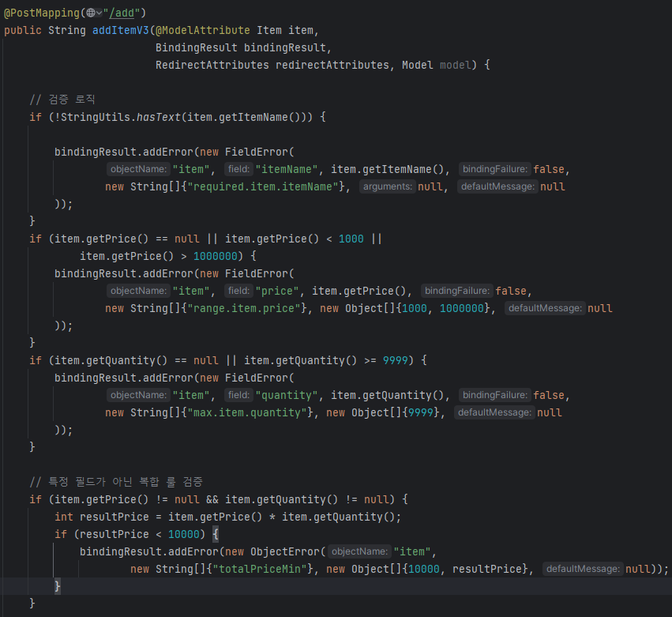Click the globe icon in @PostMapping
Image resolution: width=672 pixels, height=617 pixels.
(x=91, y=13)
